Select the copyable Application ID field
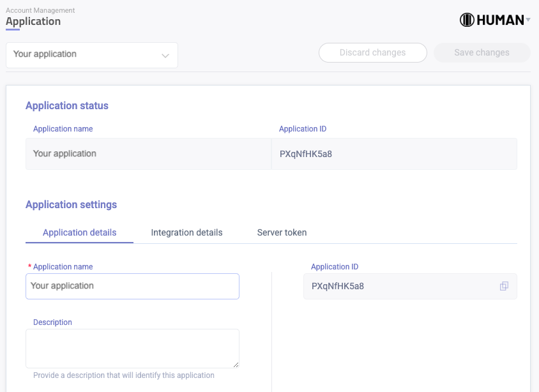Screen dimensions: 539x392 click(396, 286)
